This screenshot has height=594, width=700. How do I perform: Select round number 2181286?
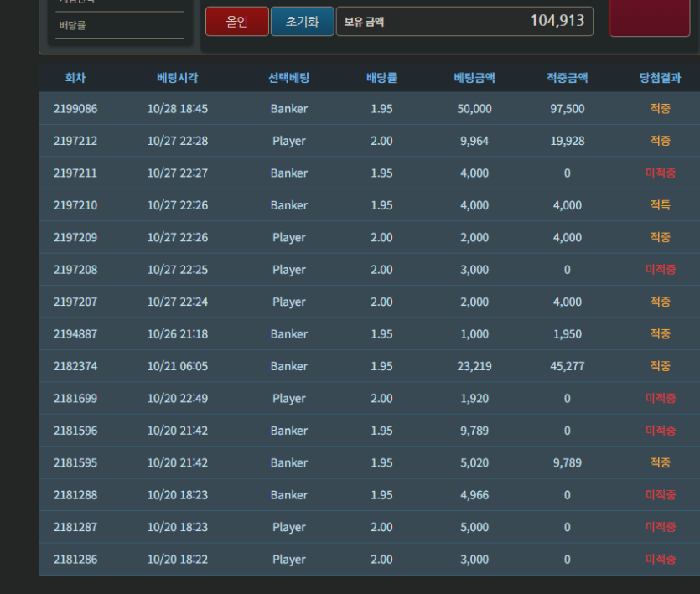point(75,559)
